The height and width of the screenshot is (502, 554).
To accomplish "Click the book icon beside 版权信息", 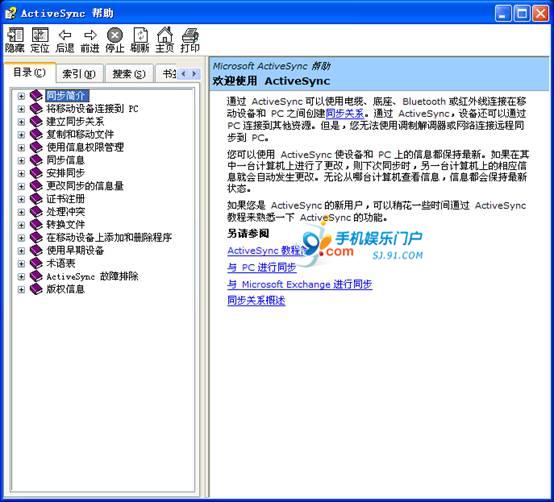I will (x=36, y=289).
